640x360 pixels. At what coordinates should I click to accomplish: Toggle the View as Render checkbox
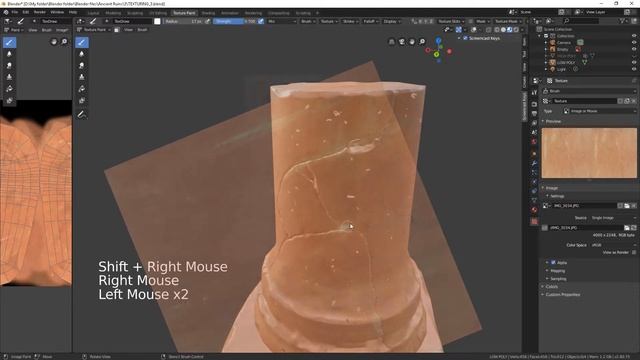[x=634, y=252]
